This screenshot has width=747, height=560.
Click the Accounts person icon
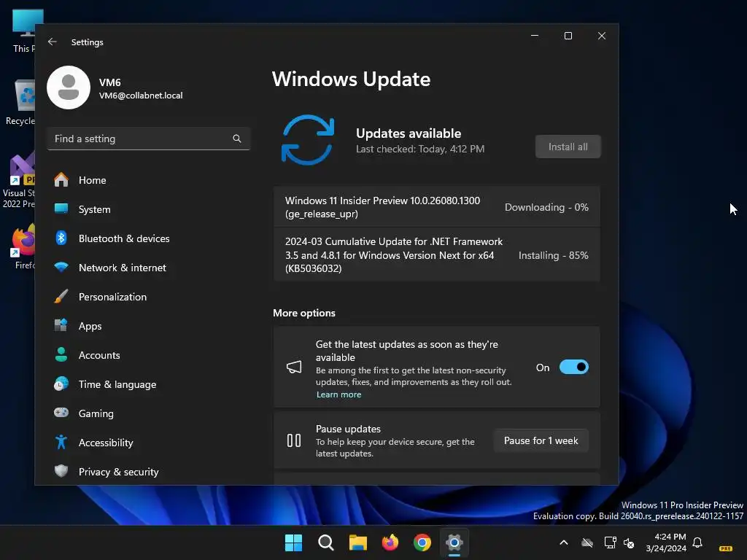[x=61, y=354]
